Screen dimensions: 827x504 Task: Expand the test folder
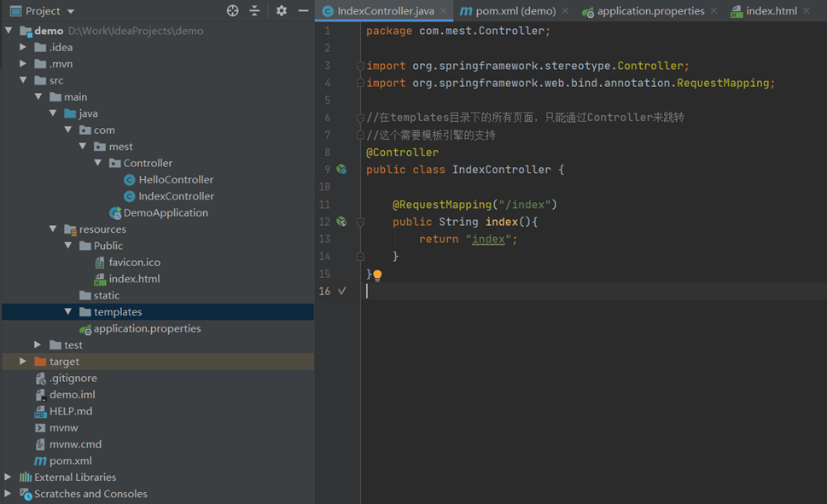pos(38,345)
